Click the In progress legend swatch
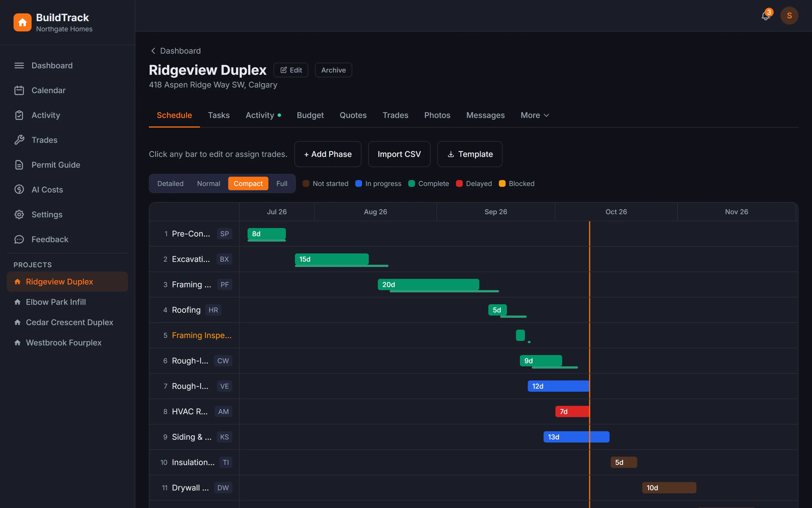 click(358, 183)
